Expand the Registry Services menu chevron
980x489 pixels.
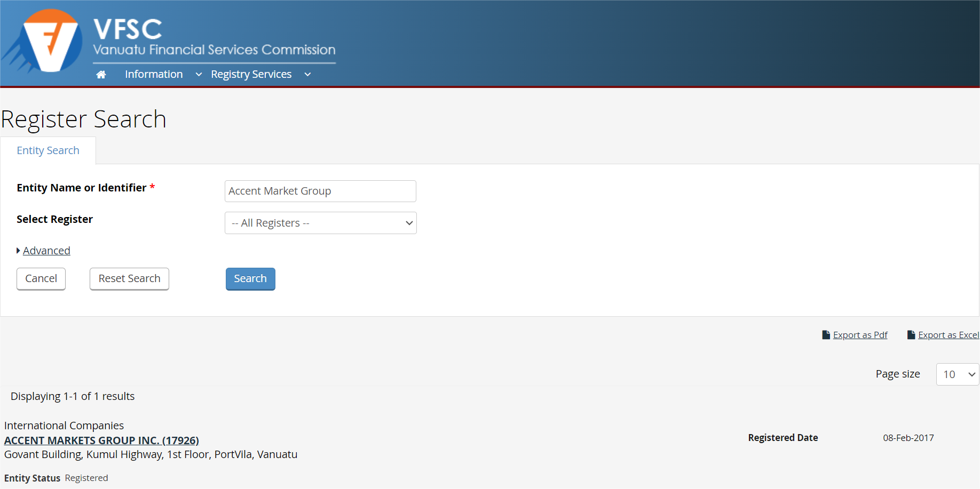pos(307,75)
